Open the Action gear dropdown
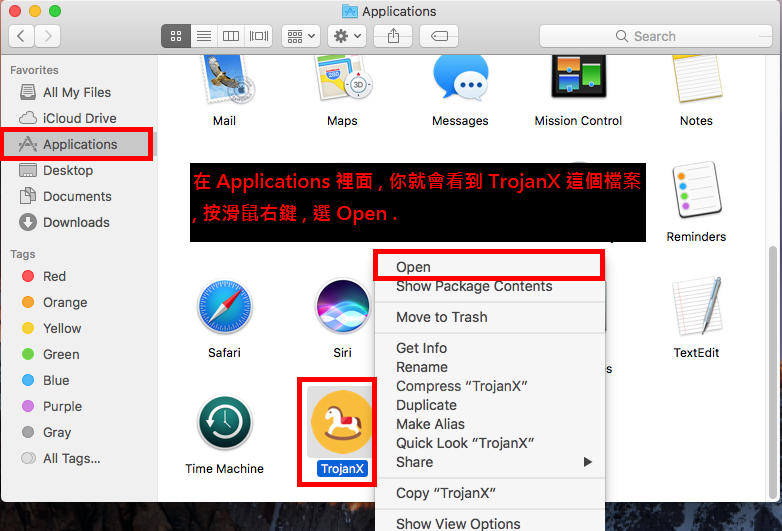Viewport: 782px width, 531px height. click(x=347, y=36)
